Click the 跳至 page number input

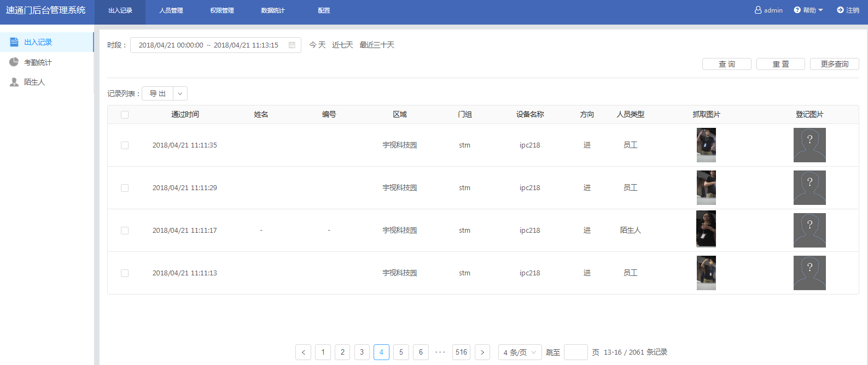point(576,352)
